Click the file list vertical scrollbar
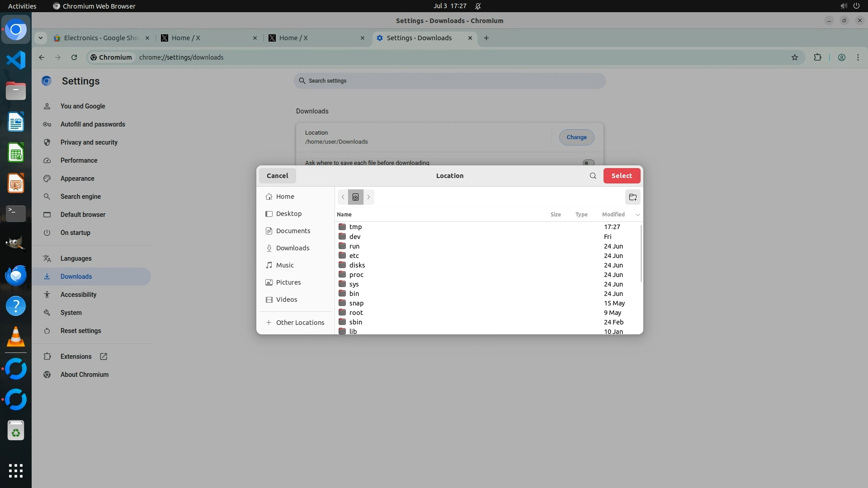Image resolution: width=868 pixels, height=488 pixels. pyautogui.click(x=641, y=253)
